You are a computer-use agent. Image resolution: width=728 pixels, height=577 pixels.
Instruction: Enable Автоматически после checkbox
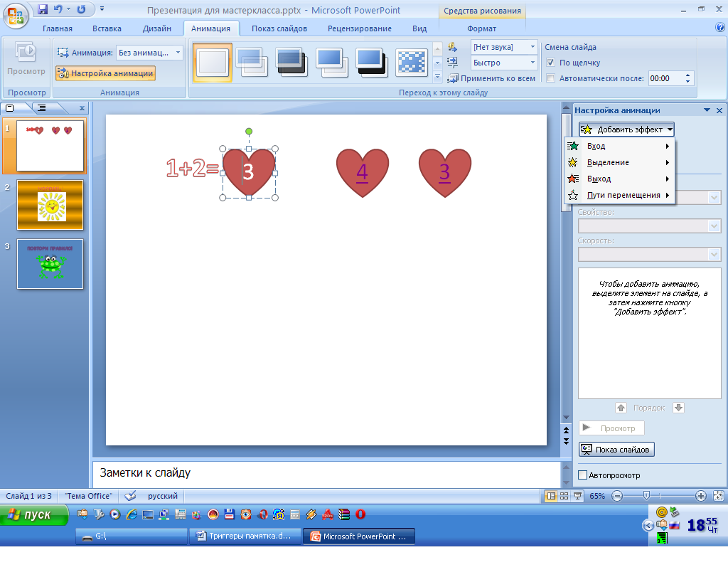[551, 78]
